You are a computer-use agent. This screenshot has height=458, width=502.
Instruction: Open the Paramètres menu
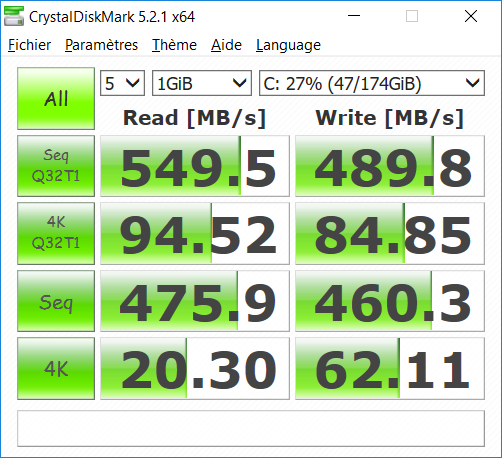[x=101, y=45]
